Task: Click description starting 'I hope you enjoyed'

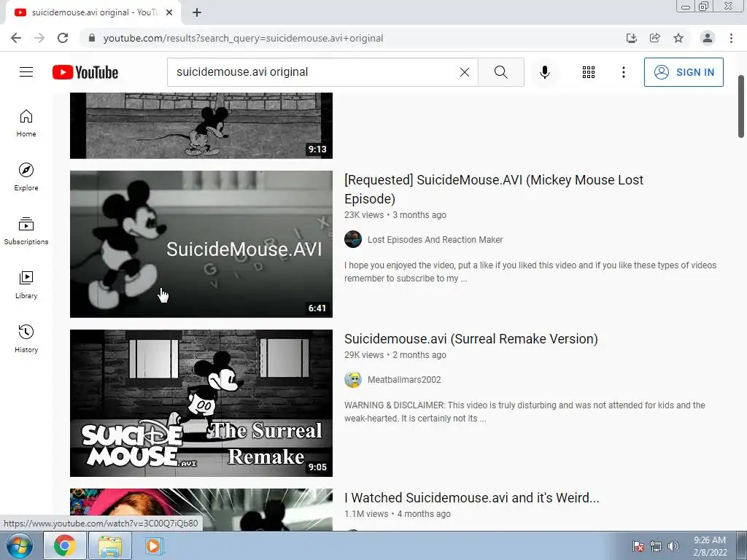Action: pyautogui.click(x=530, y=271)
